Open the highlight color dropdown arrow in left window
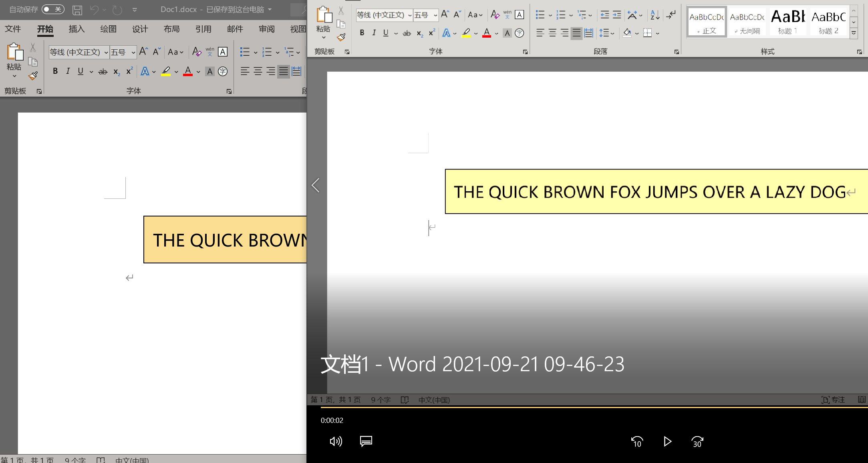Screen dimensions: 868x463 pos(176,72)
